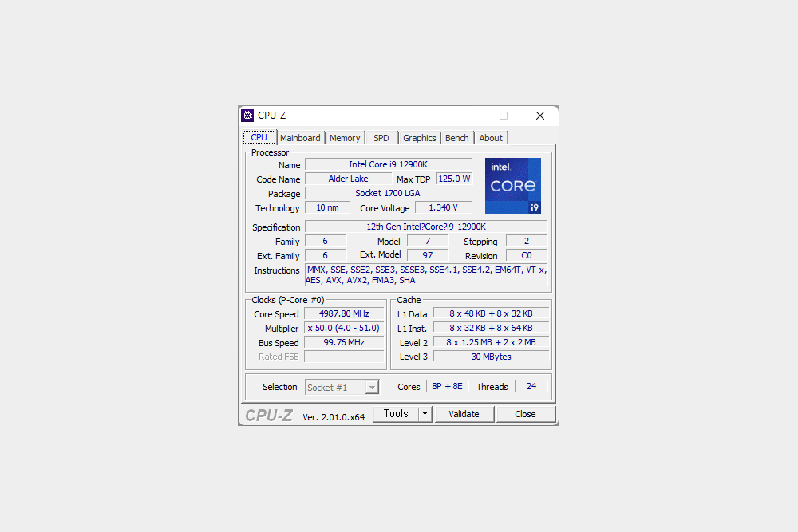Click the empty Rated FSB field
Screen dimensions: 798x532
(x=344, y=357)
